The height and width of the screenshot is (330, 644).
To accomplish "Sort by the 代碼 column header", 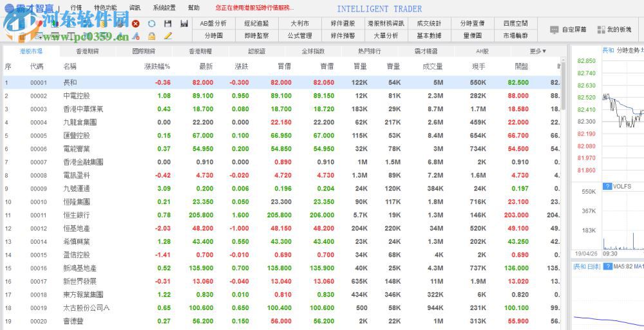I will tap(37, 66).
